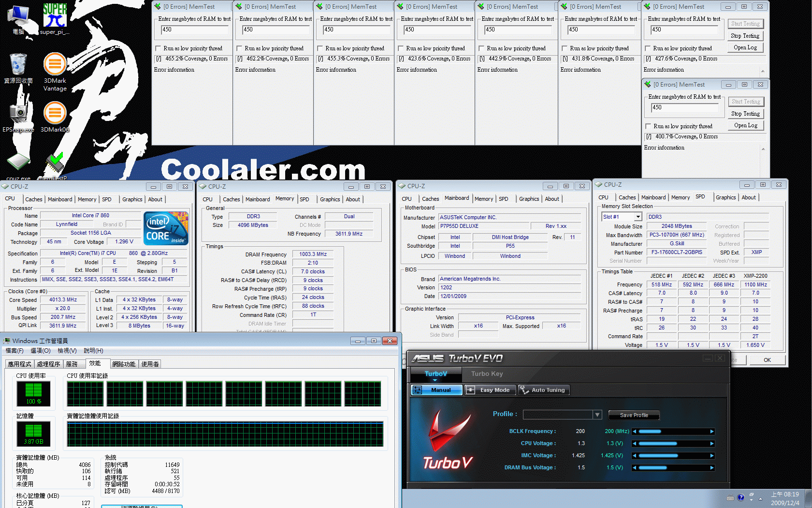Adjust the BCLK Frequency slider
812x508 pixels.
[673, 432]
